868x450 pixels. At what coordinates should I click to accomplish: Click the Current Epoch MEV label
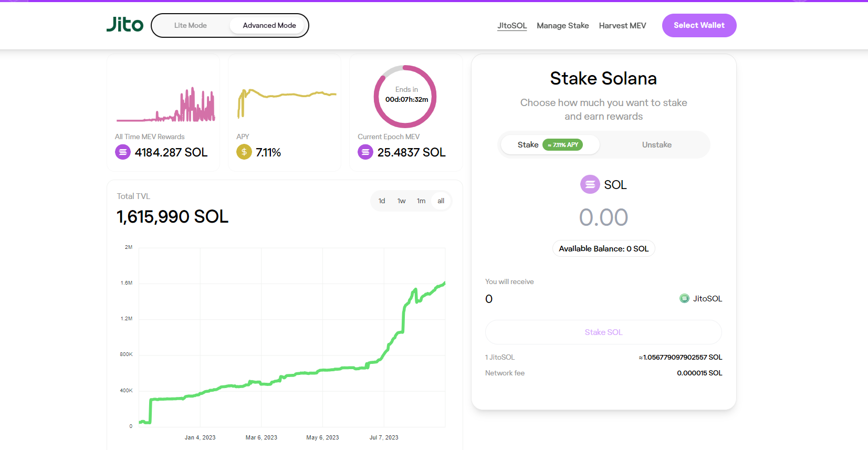coord(389,137)
